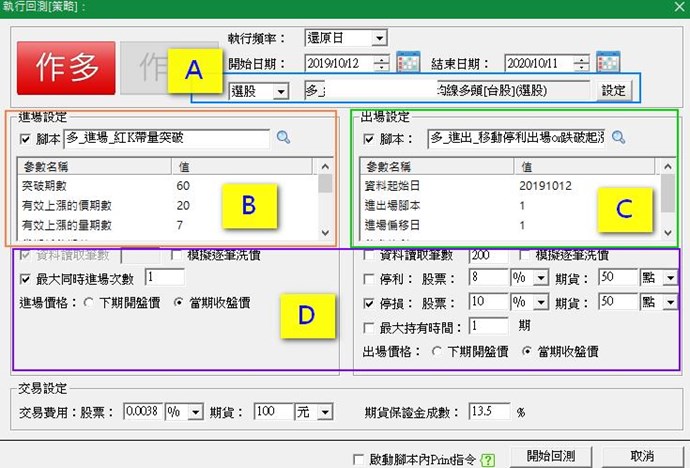Open the 執行頻率 還原日 dropdown
The image size is (690, 468).
[378, 38]
